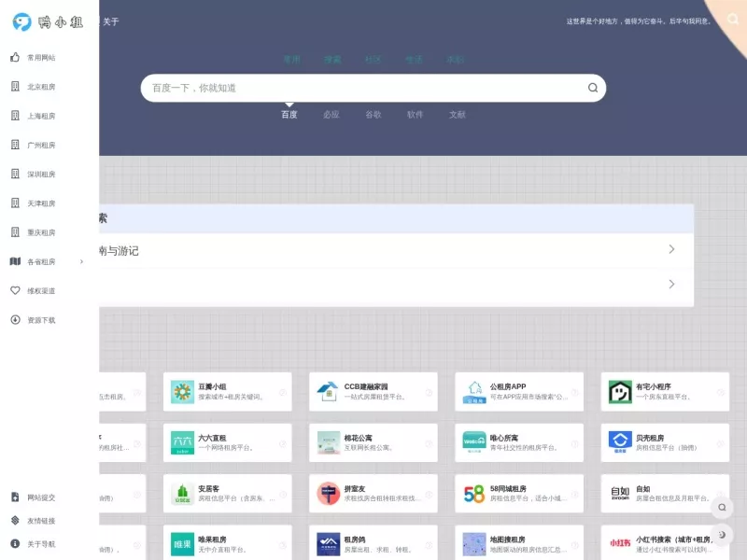Click the 贝壳租房 blue logo
The width and height of the screenshot is (747, 560).
[x=620, y=442]
